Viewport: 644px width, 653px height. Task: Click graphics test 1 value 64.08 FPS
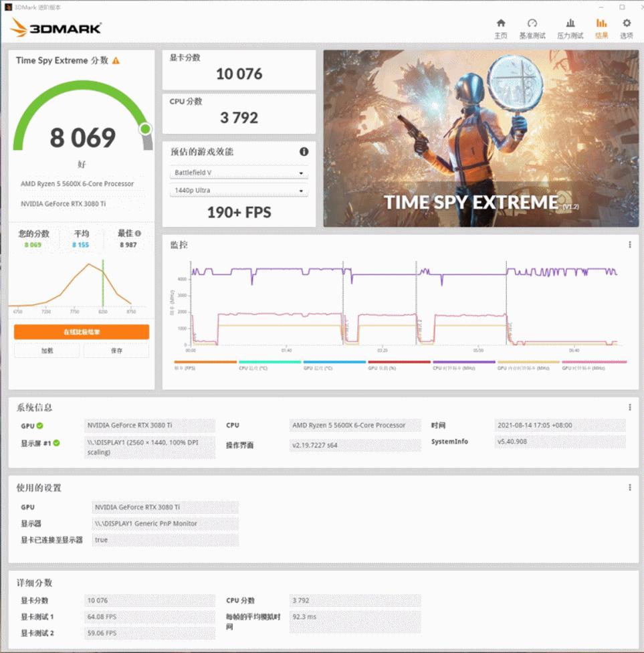coord(150,617)
